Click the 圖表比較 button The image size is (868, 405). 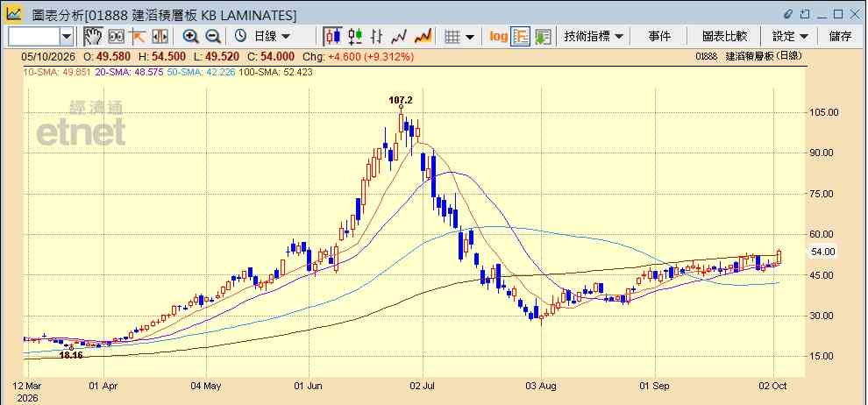[724, 37]
